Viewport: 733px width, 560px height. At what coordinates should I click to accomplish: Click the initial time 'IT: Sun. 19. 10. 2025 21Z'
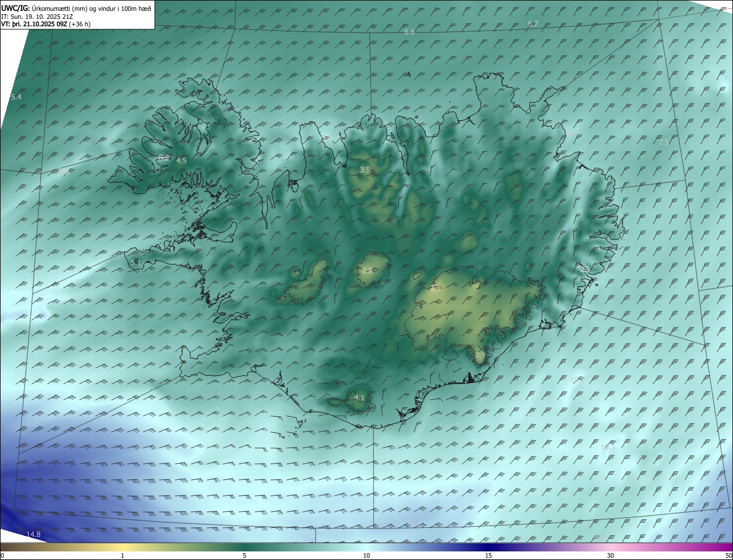point(37,17)
